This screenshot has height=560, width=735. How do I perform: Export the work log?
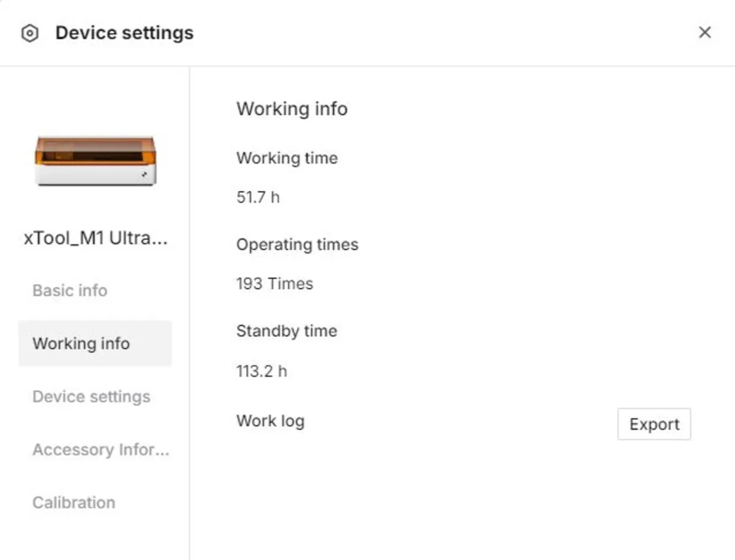(x=654, y=424)
